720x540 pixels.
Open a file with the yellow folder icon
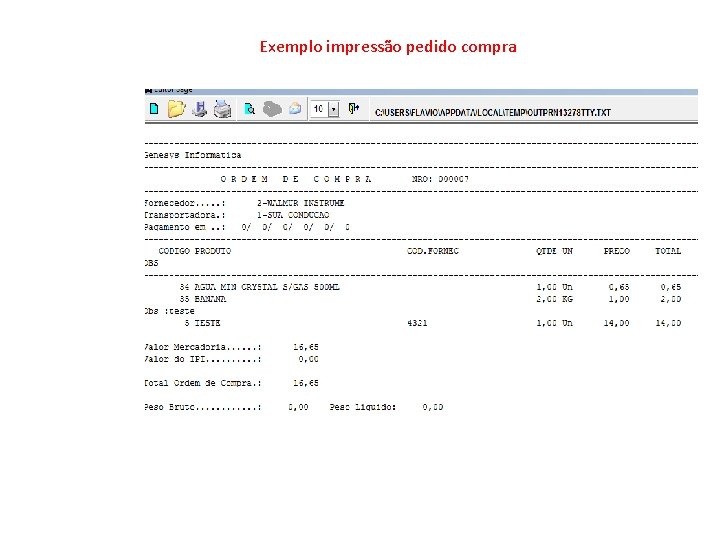tap(176, 109)
